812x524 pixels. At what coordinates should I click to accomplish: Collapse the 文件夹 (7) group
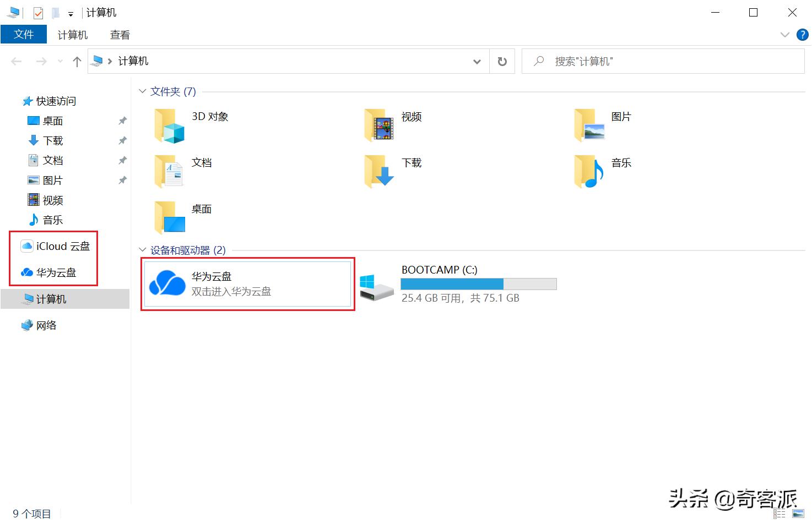click(x=143, y=91)
